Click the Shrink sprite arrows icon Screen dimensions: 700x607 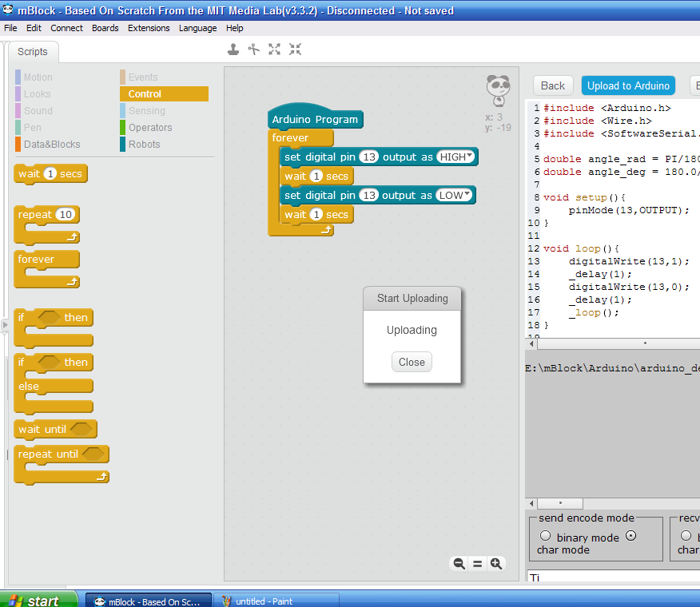coord(296,50)
